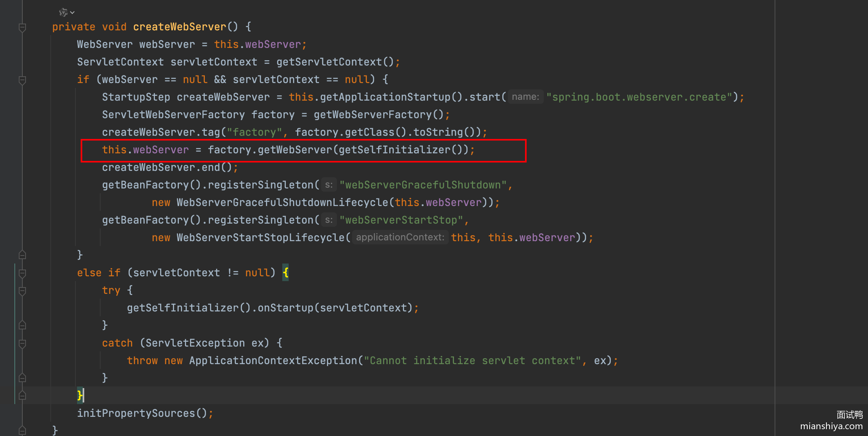Click the 's:' hint before "webServerGracefulShutdown"
This screenshot has width=868, height=436.
point(329,185)
